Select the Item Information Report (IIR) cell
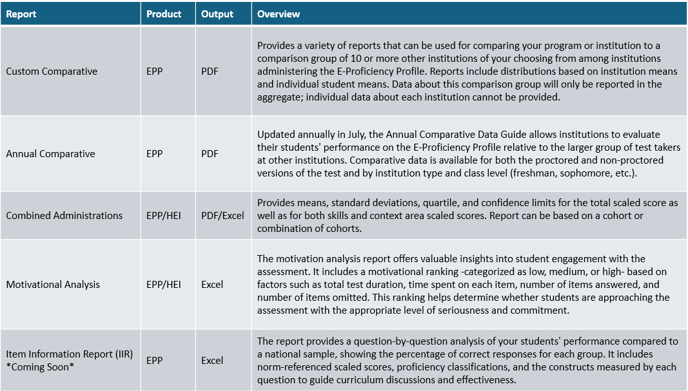688x391 pixels. click(x=69, y=360)
